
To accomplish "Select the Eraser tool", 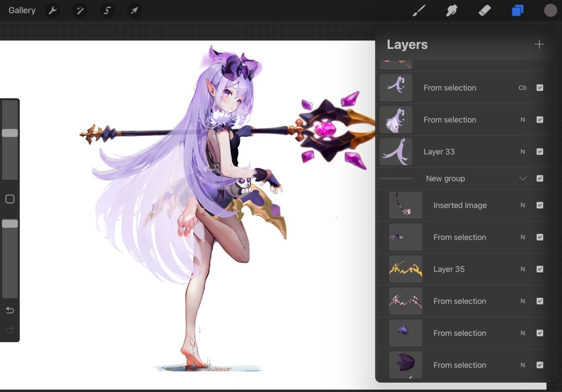I will [484, 10].
